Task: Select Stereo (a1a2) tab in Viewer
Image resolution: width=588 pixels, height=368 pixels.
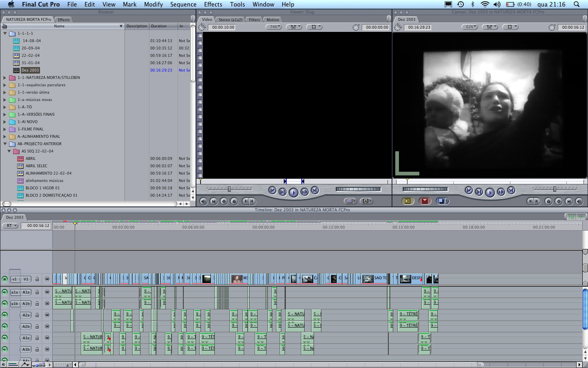Action: pos(230,20)
